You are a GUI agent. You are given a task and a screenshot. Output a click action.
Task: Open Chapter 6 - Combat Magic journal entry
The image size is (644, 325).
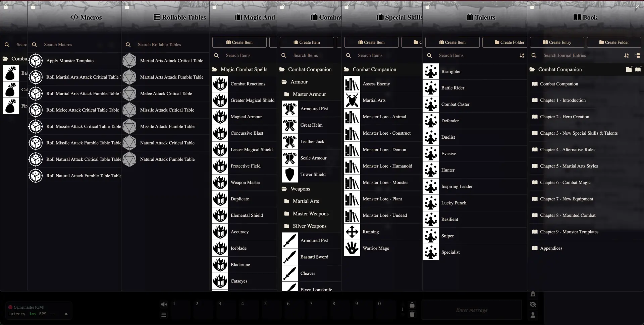(x=565, y=183)
